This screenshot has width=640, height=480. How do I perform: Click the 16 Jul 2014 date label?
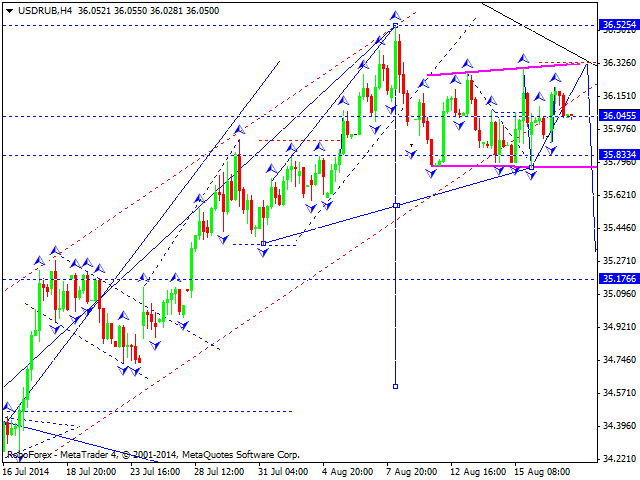[27, 470]
